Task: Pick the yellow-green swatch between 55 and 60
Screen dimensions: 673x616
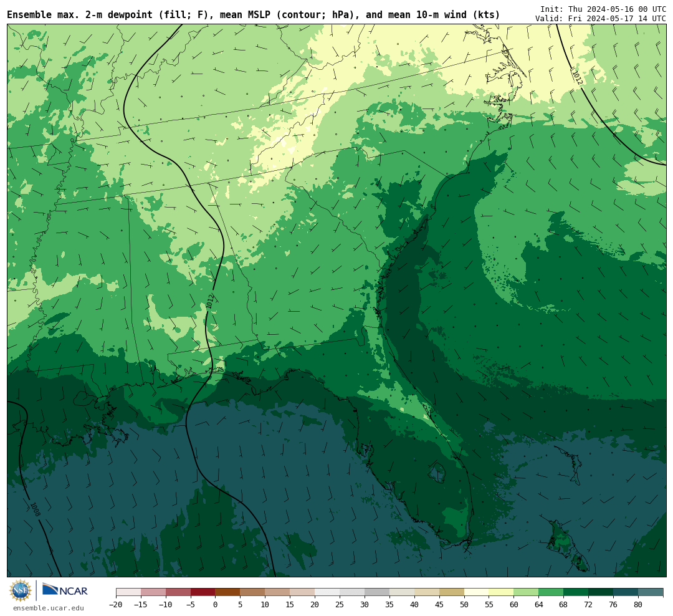Action: 502,592
